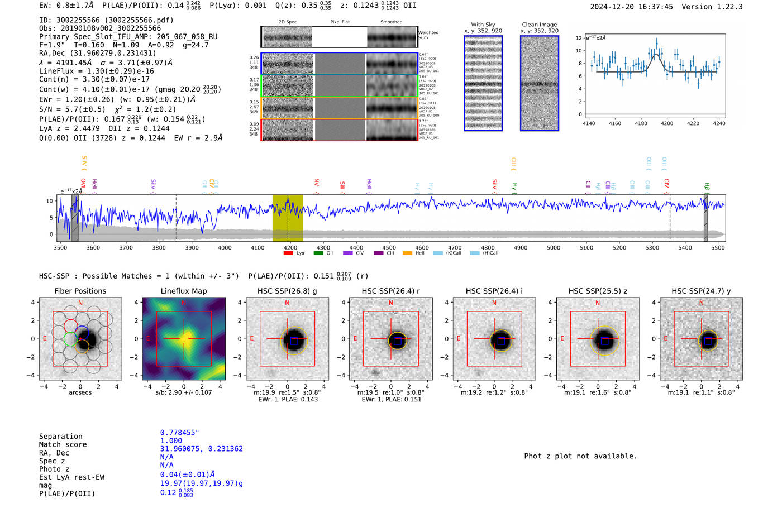Click the green-bordered 2D spectrum row

point(340,86)
